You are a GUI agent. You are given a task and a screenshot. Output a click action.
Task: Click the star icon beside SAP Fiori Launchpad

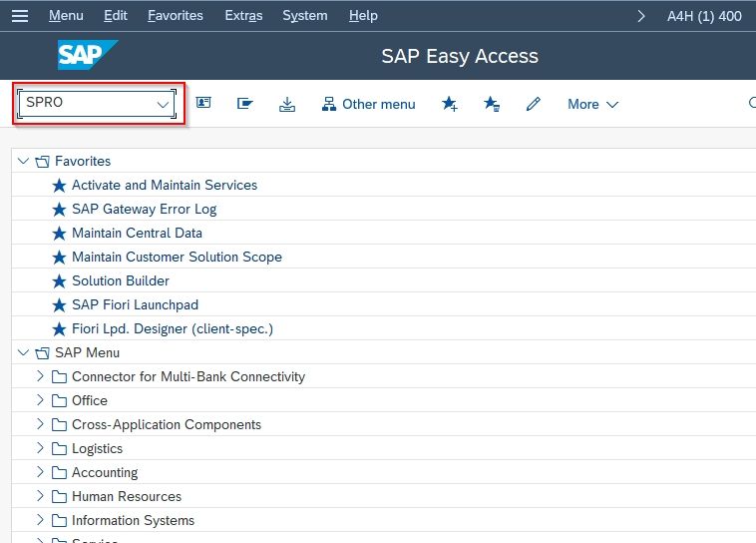coord(59,305)
